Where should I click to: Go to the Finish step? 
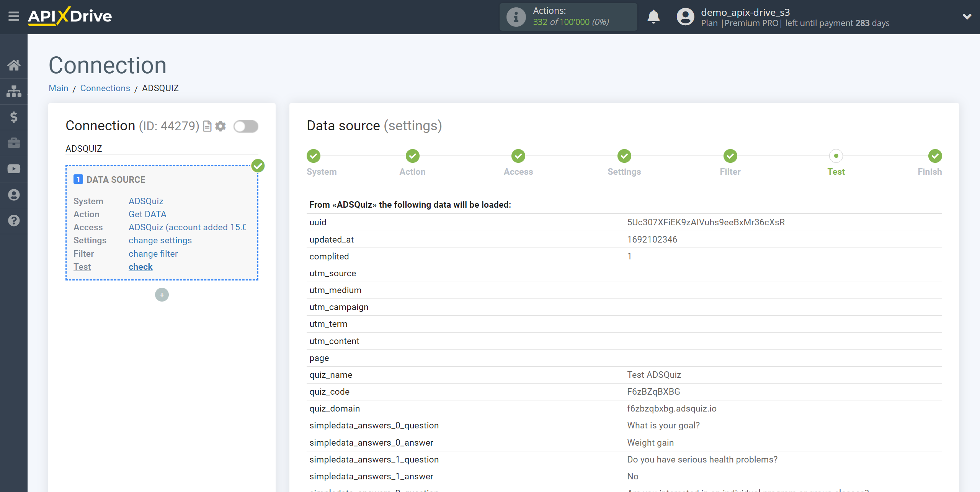click(x=935, y=156)
